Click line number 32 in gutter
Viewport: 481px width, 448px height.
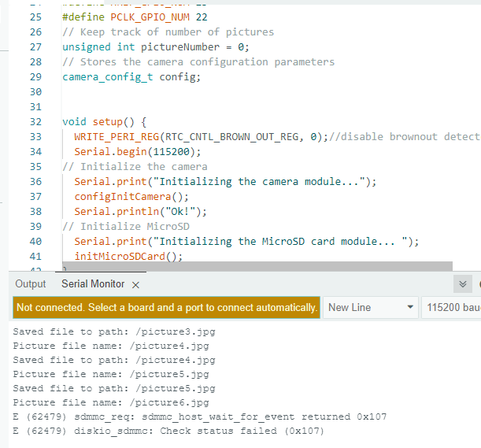tap(35, 122)
